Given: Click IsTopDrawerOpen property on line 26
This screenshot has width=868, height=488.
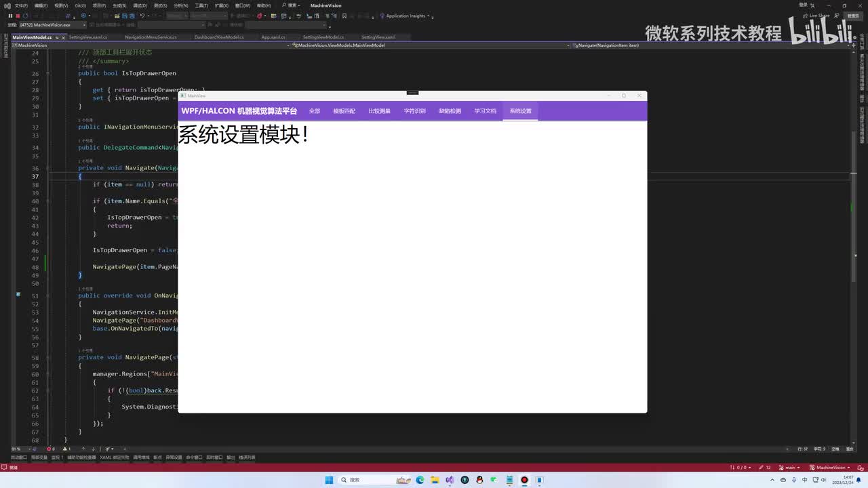Looking at the screenshot, I should (149, 73).
